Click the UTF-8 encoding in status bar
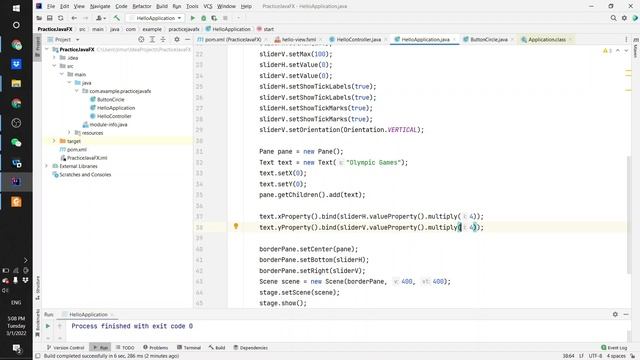This screenshot has height=360, width=640. (x=595, y=356)
